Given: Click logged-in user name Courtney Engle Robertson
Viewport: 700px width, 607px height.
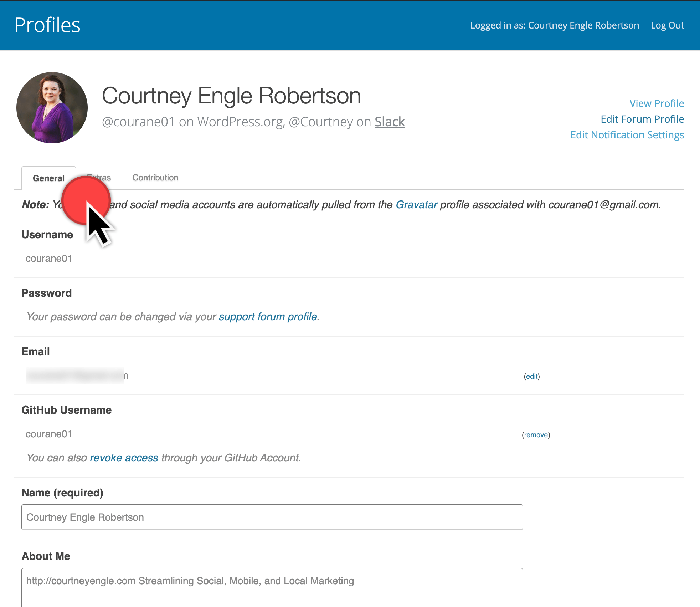Looking at the screenshot, I should [583, 25].
